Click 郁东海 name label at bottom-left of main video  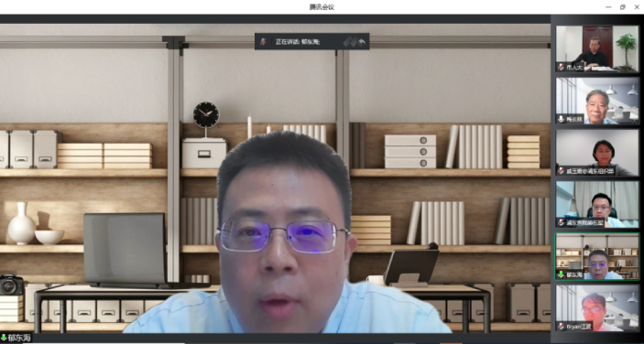(19, 338)
